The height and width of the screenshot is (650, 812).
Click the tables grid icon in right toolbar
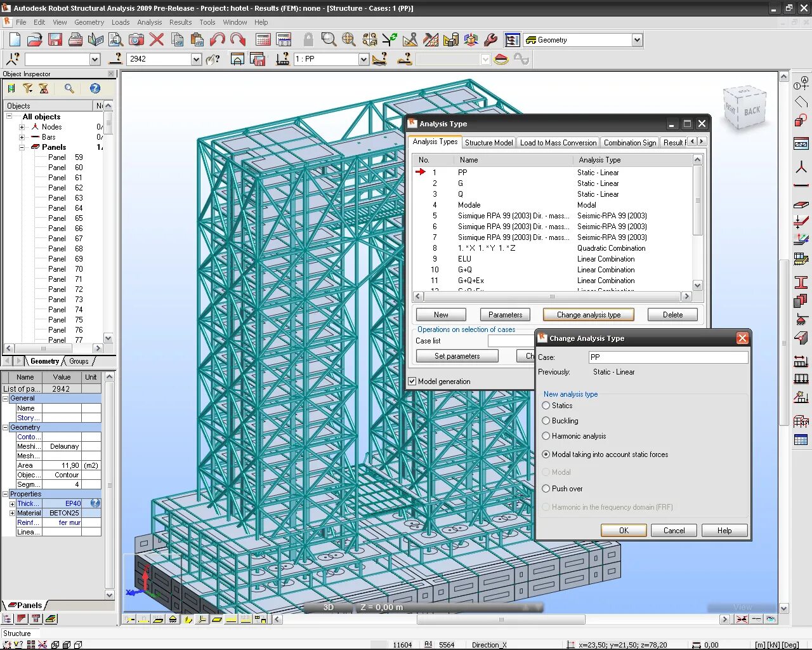click(801, 440)
